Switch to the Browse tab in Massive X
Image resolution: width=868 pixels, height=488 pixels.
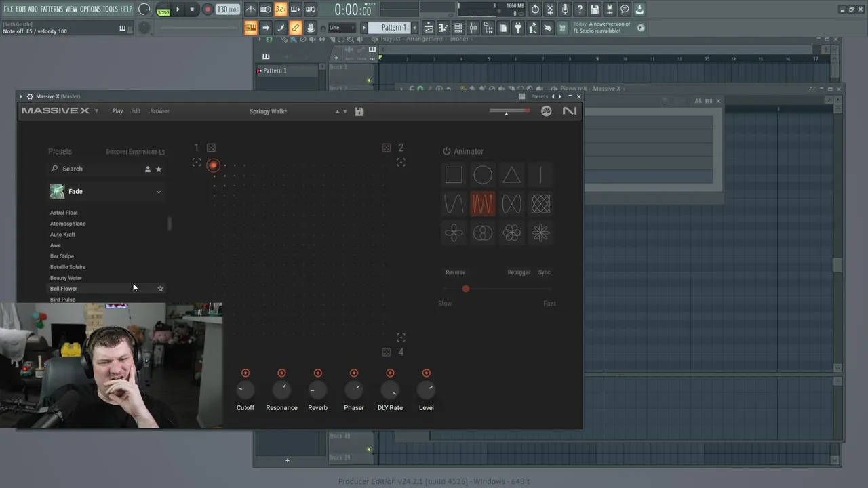point(159,111)
